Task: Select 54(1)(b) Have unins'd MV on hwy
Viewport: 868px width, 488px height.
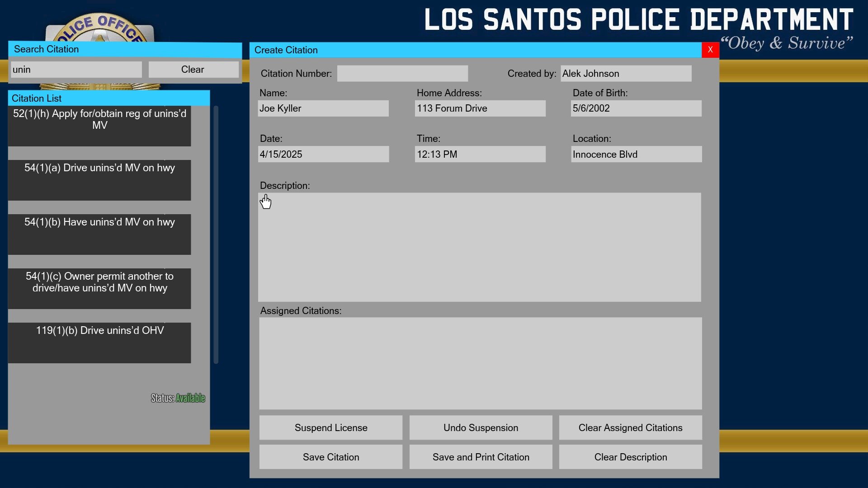Action: click(99, 234)
